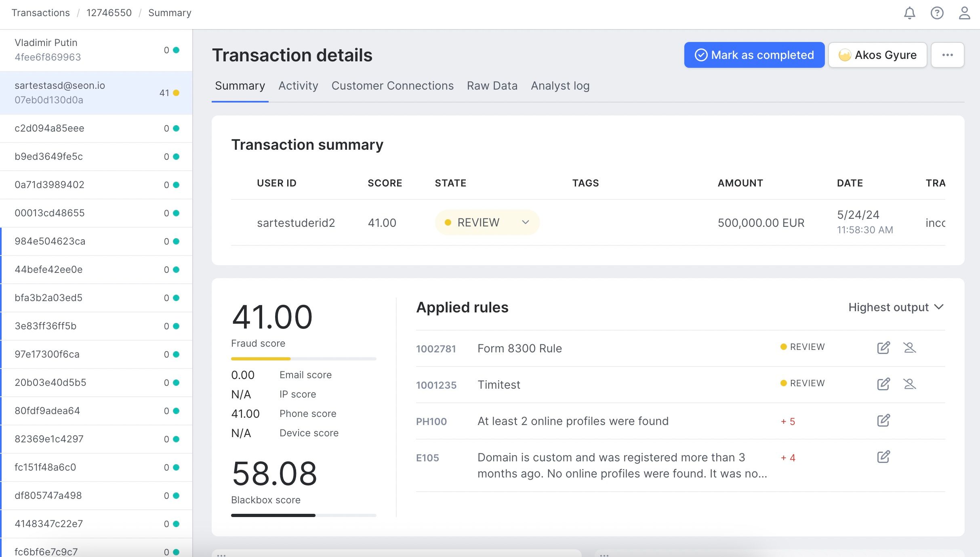
Task: Open the Highest output sort dropdown
Action: tap(896, 307)
